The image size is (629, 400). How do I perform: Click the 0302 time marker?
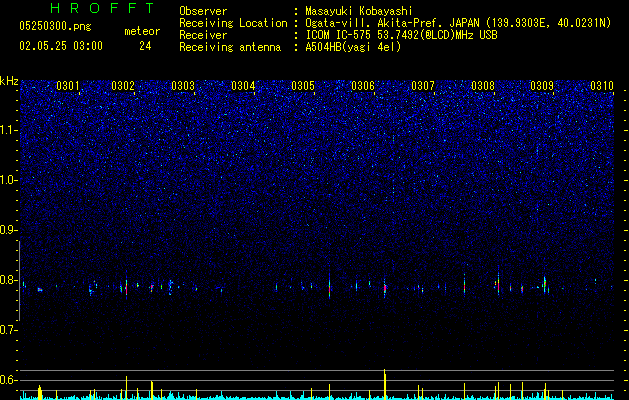pos(123,86)
